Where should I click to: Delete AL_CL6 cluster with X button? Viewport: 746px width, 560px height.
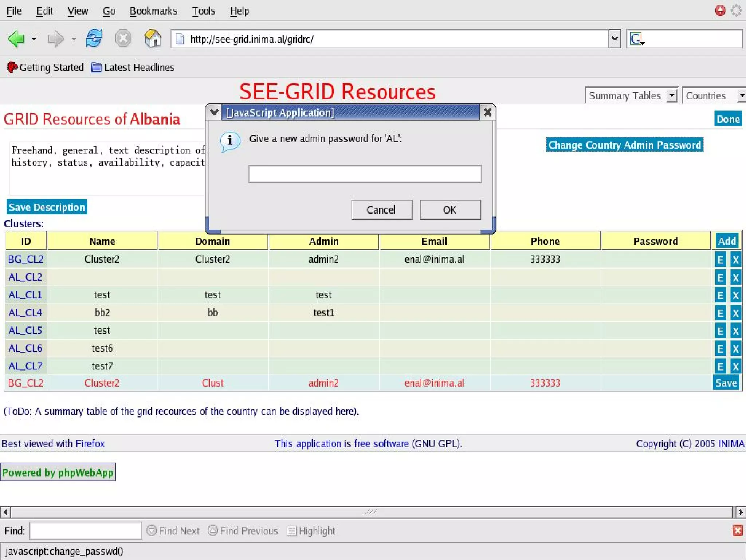tap(735, 349)
